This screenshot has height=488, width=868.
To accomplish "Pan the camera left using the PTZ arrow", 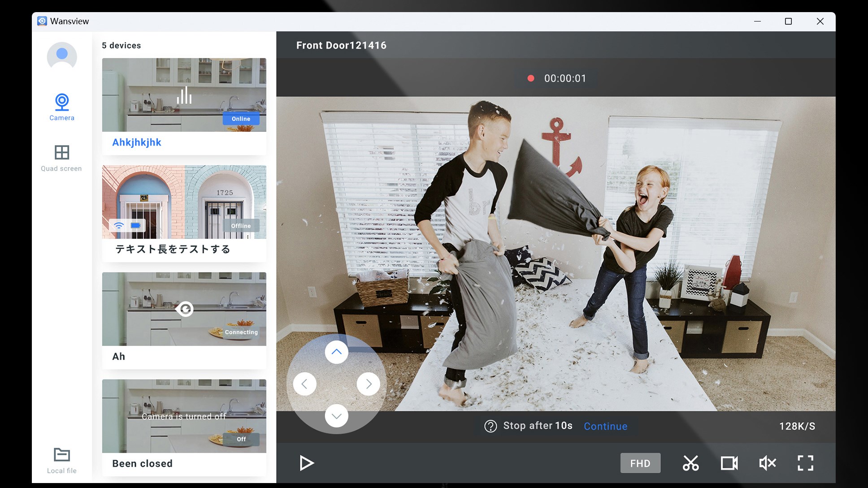I will point(304,384).
